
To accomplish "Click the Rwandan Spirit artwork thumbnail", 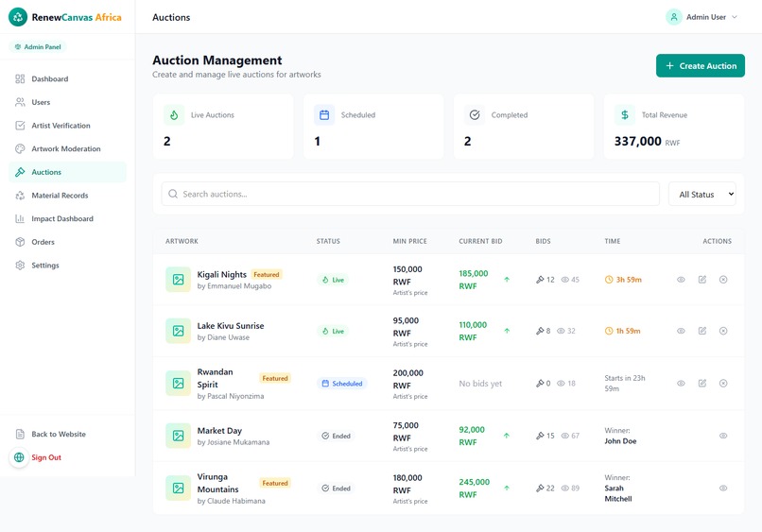I will tap(179, 384).
